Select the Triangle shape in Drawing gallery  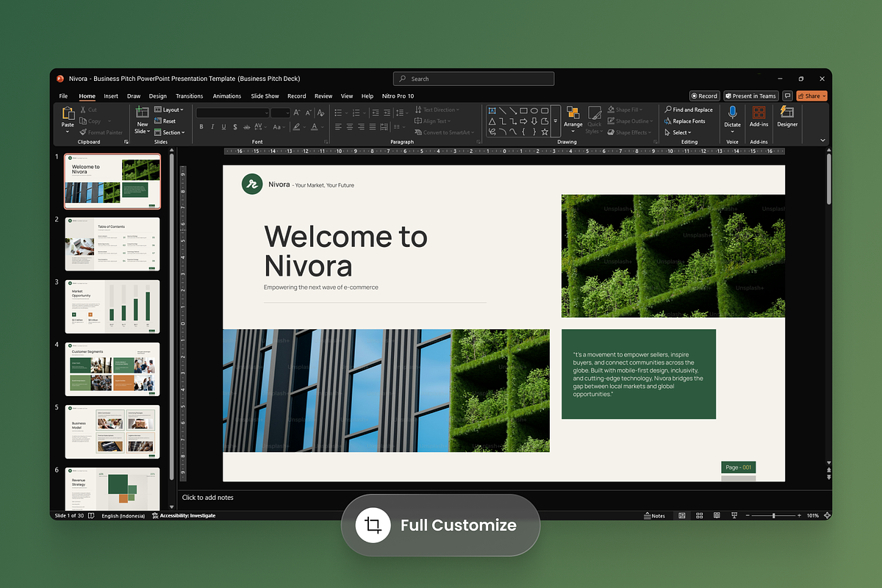(x=492, y=121)
